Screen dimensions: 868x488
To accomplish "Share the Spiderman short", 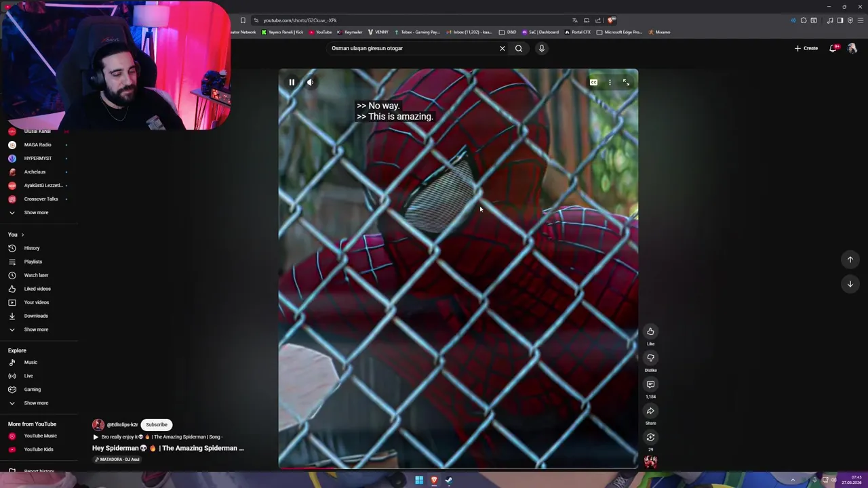I will [650, 411].
